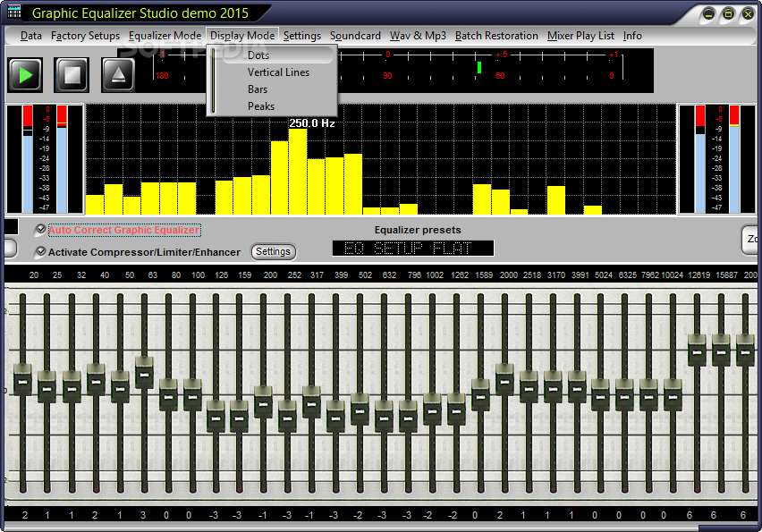Screen dimensions: 762x532
Task: Open the Equalizer Mode menu
Action: point(165,36)
